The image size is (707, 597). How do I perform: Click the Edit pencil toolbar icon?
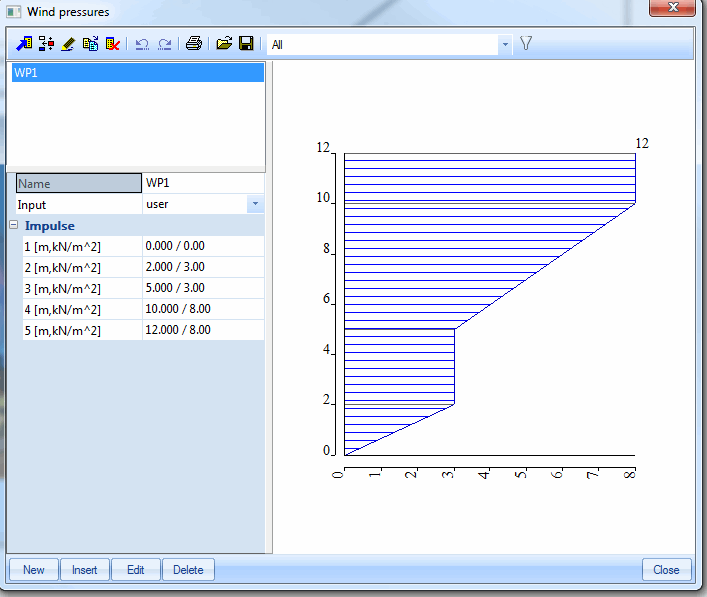68,44
